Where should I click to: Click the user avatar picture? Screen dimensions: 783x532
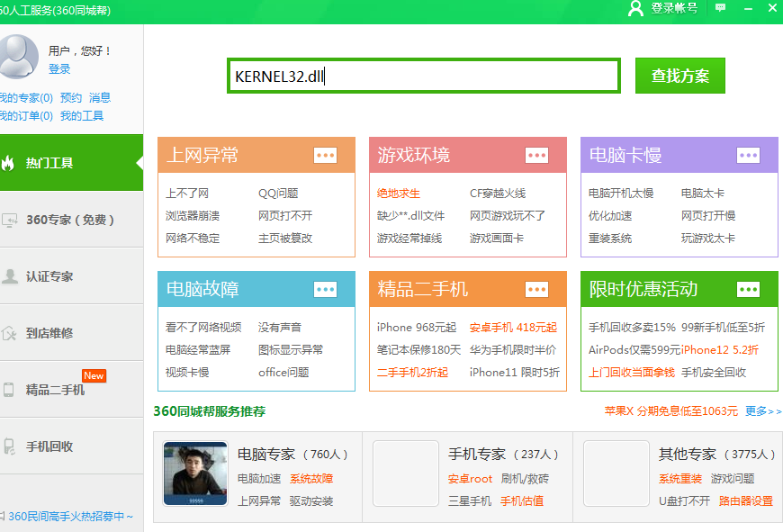(x=19, y=57)
